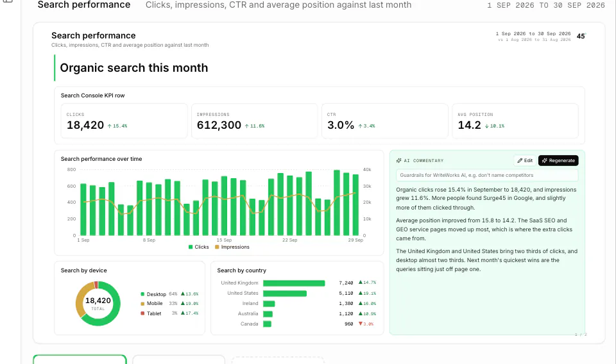This screenshot has height=364, width=616.
Task: Click the 29 Sep axis label
Action: tap(355, 240)
